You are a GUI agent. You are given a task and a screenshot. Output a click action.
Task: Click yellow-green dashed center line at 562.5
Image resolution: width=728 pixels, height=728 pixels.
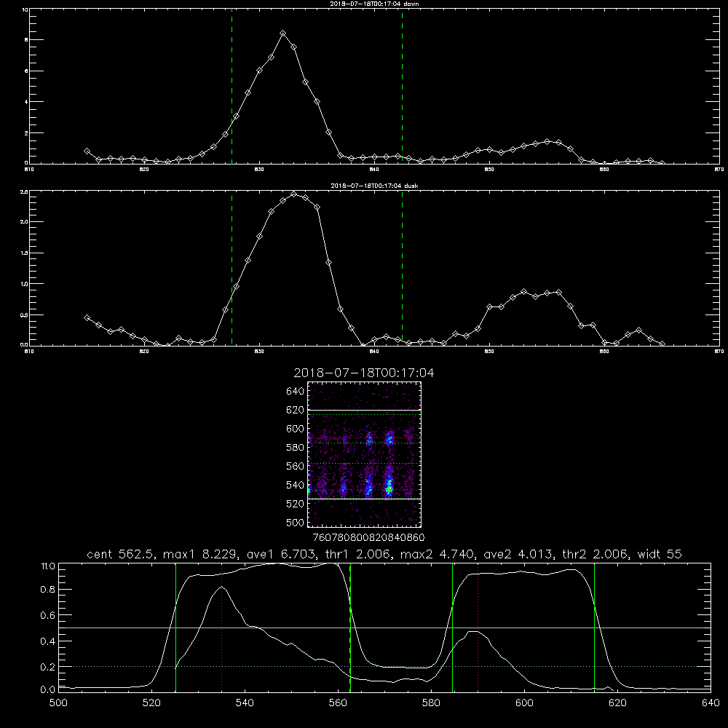tap(350, 628)
